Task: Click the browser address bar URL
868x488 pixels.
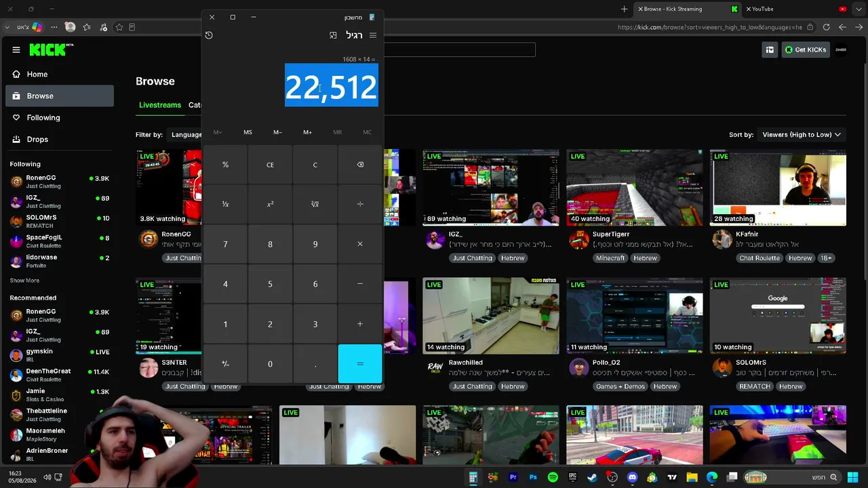Action: click(710, 27)
